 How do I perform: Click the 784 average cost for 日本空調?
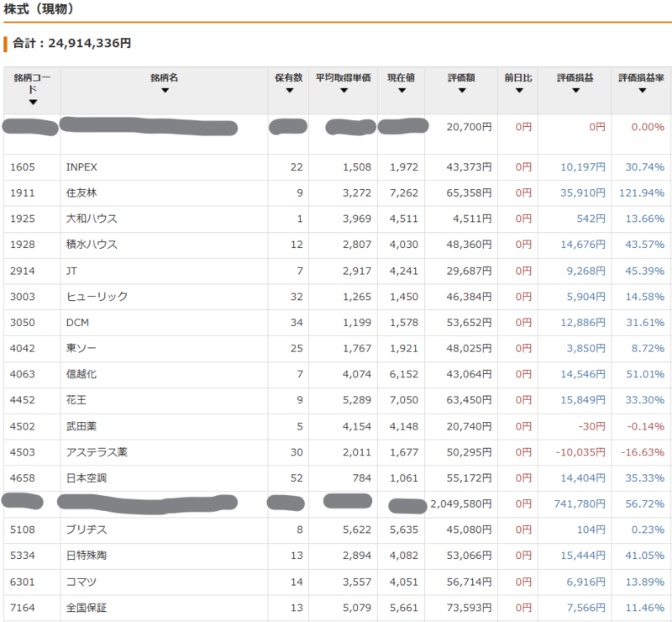point(362,478)
